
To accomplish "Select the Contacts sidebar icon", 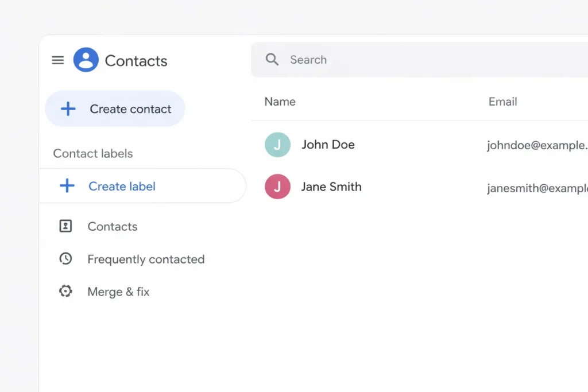I will click(x=65, y=226).
